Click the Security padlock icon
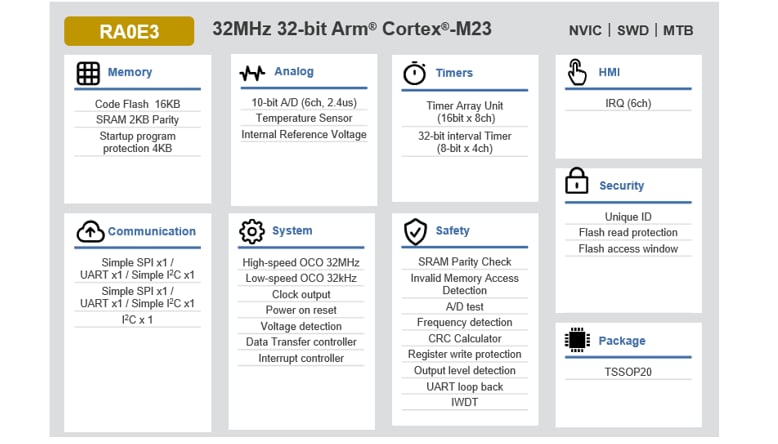This screenshot has height=444, width=778. pyautogui.click(x=577, y=183)
